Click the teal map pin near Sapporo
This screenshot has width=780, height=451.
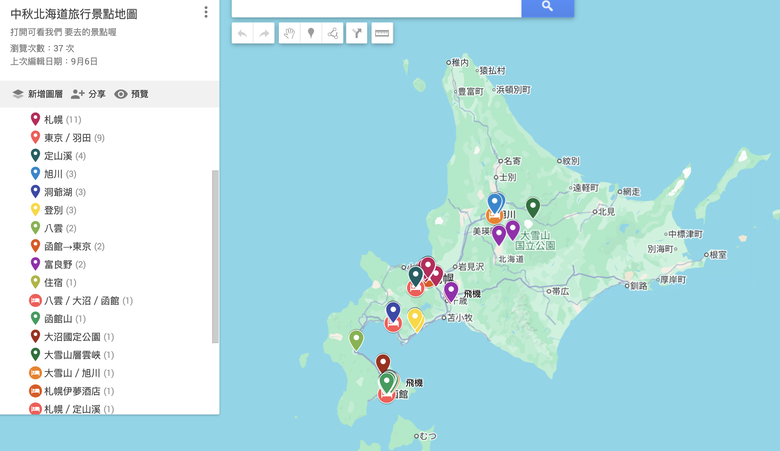point(415,276)
